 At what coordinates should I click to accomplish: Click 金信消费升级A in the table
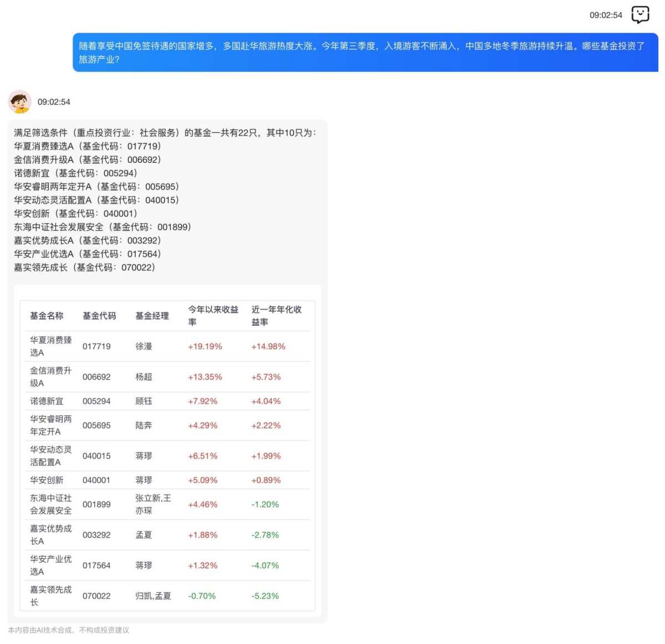(51, 377)
